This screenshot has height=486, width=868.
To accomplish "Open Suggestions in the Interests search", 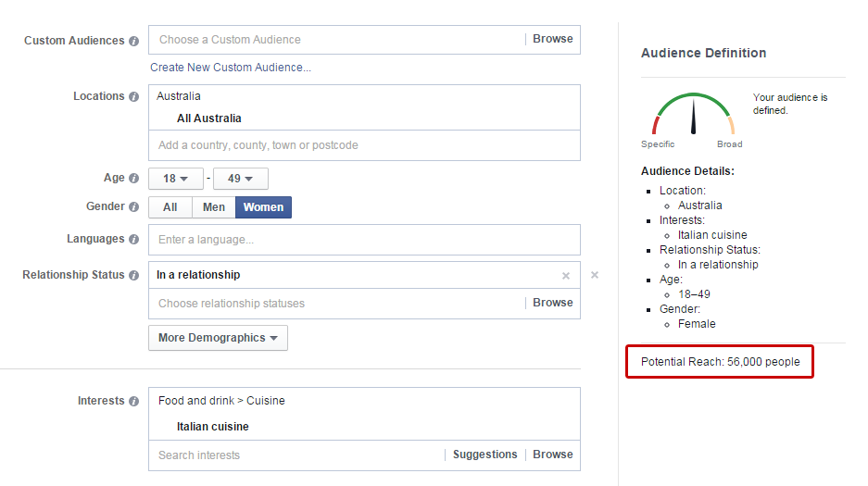I will click(484, 455).
